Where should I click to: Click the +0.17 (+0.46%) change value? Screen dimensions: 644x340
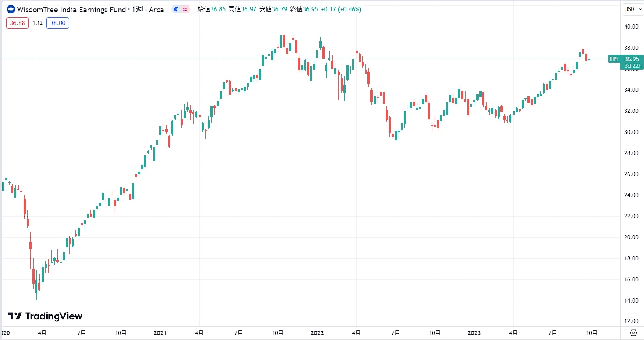point(341,9)
